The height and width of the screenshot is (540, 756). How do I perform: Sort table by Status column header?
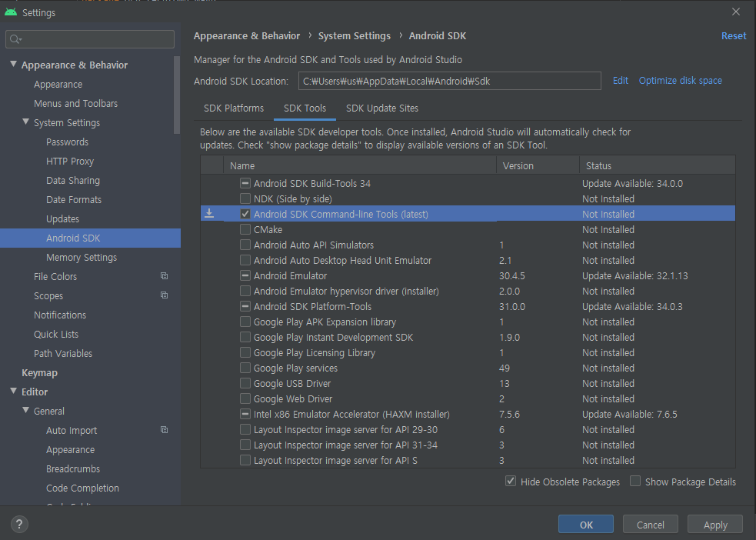tap(657, 165)
